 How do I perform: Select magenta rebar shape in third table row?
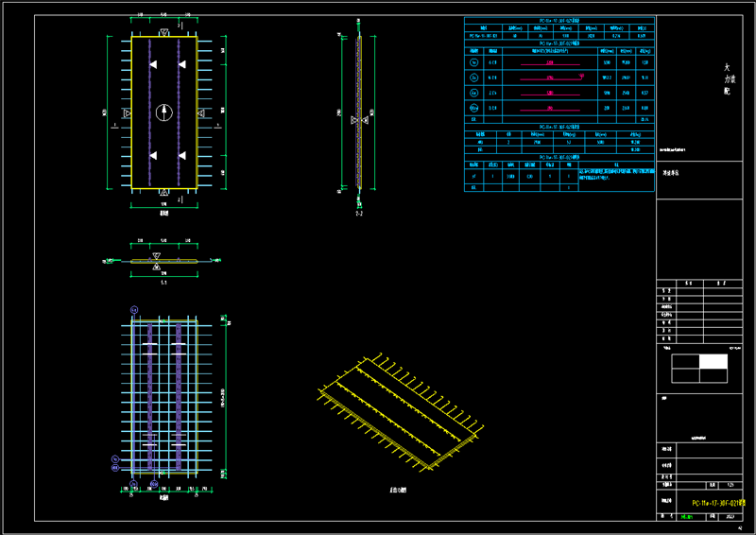click(550, 94)
